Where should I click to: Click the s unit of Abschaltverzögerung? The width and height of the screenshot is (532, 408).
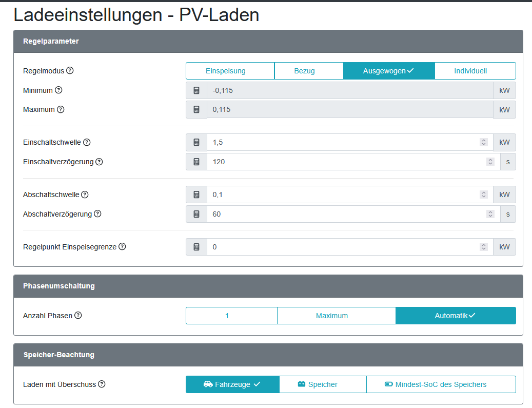508,214
